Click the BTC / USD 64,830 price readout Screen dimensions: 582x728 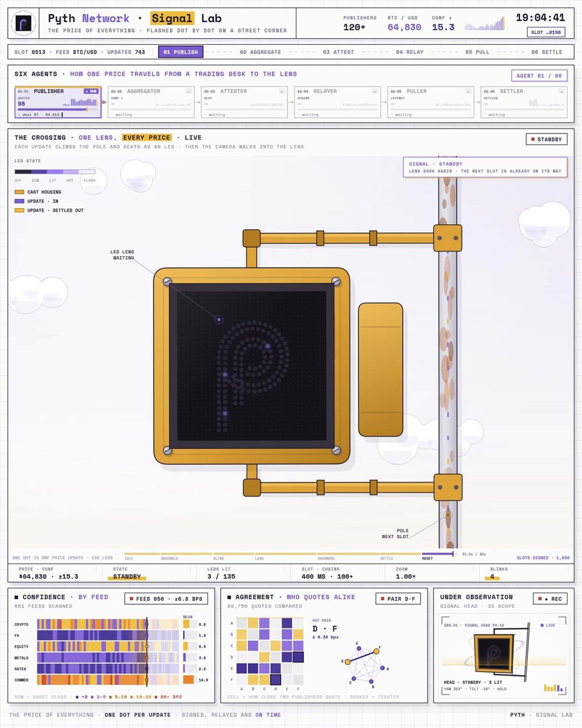click(x=404, y=23)
